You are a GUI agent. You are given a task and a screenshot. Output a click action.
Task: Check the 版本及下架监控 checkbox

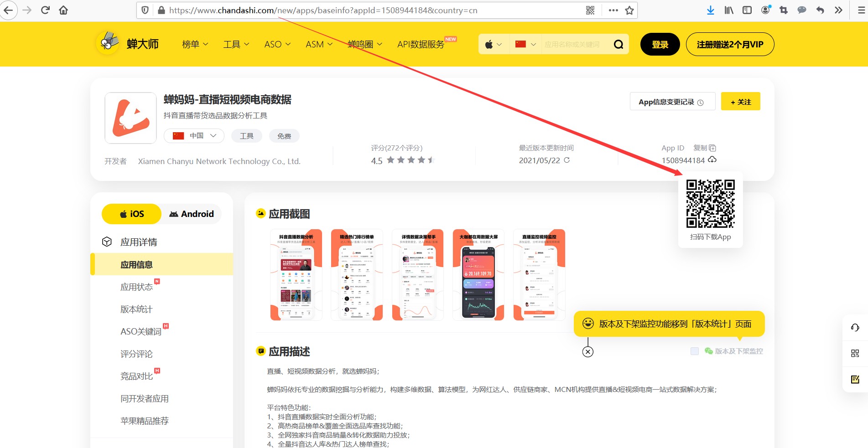(x=695, y=351)
